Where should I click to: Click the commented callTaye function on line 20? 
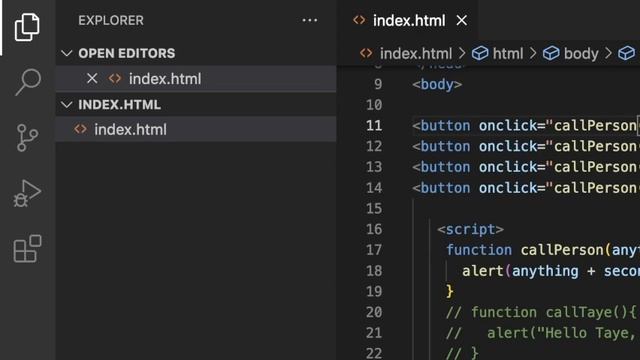541,312
